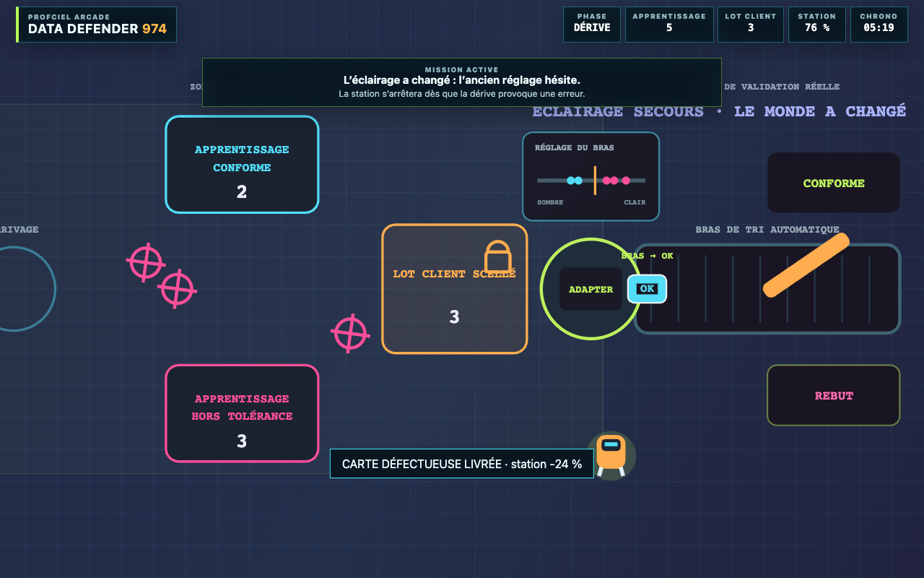The width and height of the screenshot is (924, 578).
Task: Click the Bras de tri automatique track panel
Action: (767, 289)
